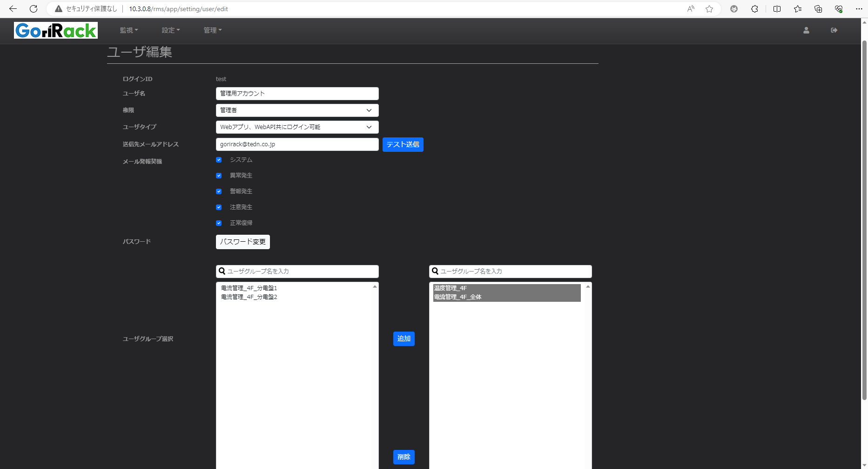Open the 監視 navigation menu
868x469 pixels.
click(129, 30)
